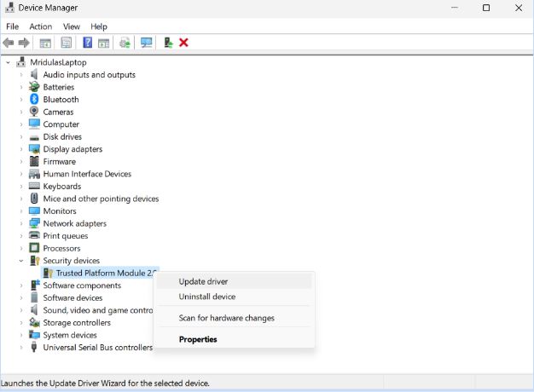
Task: Choose Update driver from context menu
Action: [x=234, y=282]
